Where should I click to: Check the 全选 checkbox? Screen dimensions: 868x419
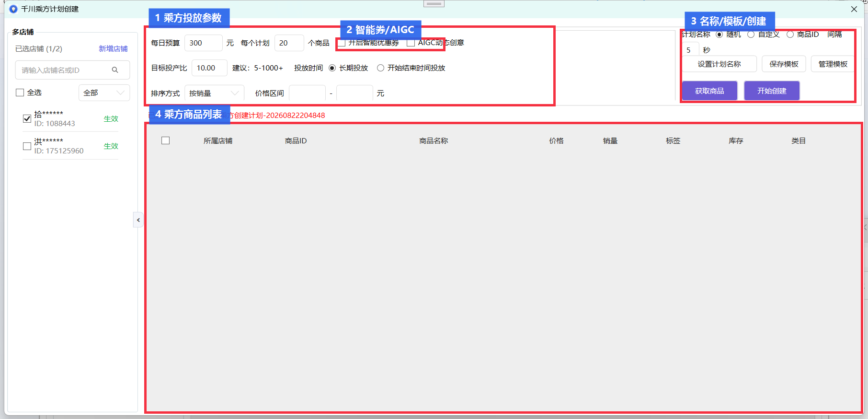[20, 93]
